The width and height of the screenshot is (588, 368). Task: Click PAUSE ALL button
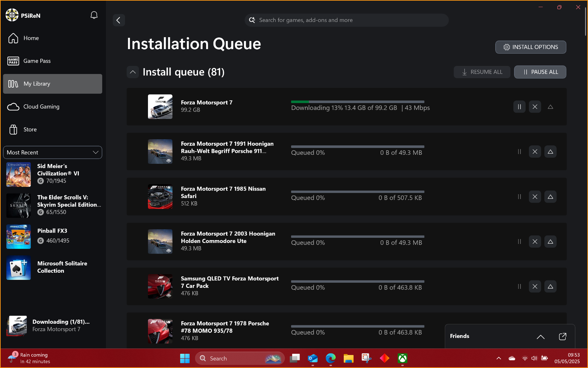tap(540, 72)
